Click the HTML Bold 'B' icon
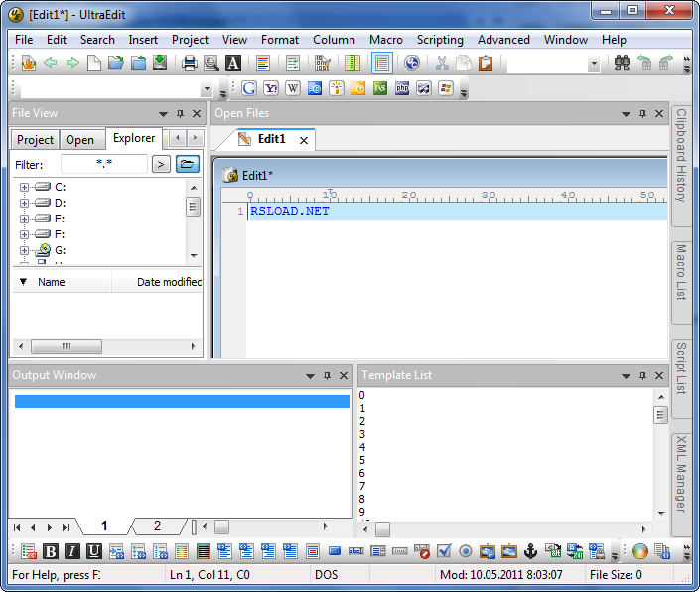This screenshot has height=592, width=700. click(51, 552)
